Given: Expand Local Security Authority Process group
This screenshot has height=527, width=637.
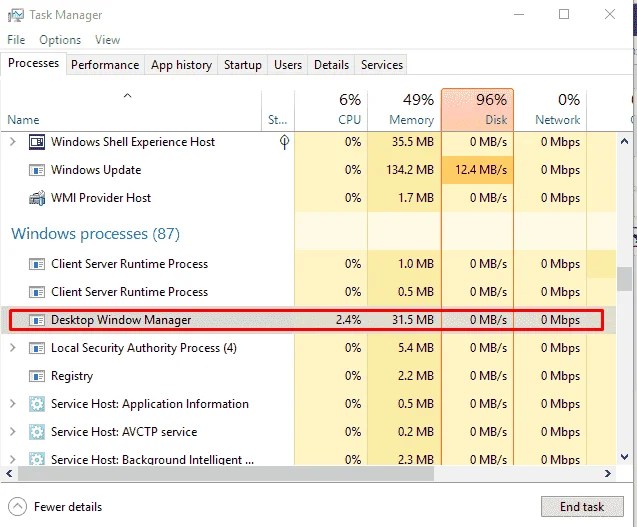Looking at the screenshot, I should [13, 348].
